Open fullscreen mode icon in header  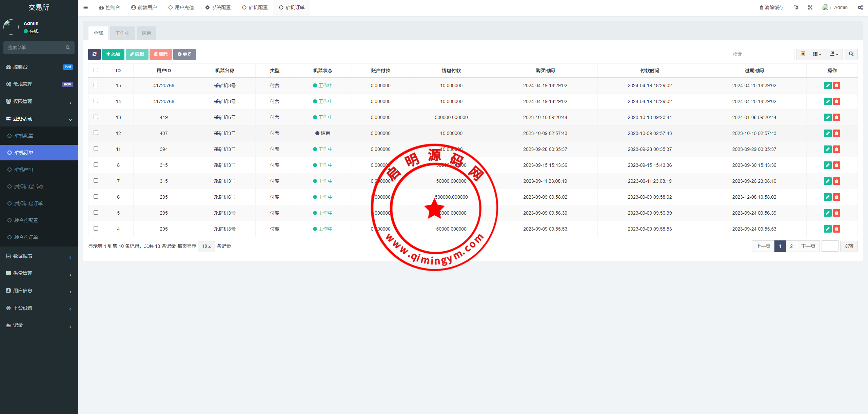(x=810, y=7)
